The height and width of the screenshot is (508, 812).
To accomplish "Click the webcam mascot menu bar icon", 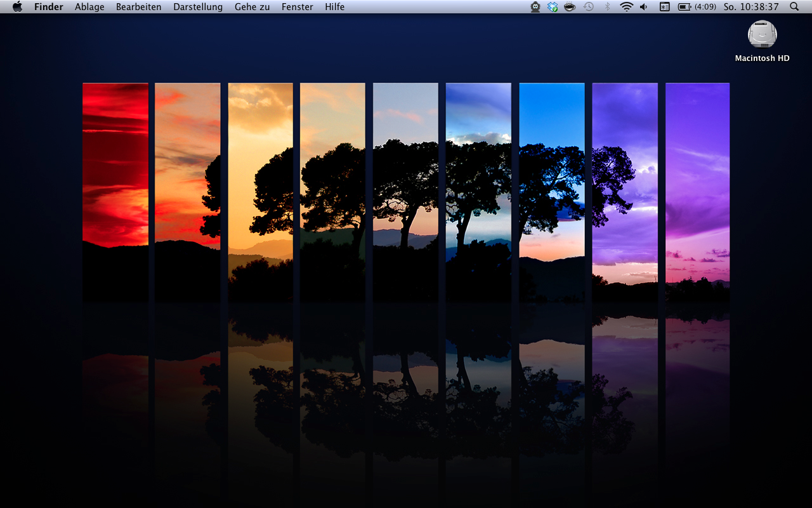I will tap(535, 7).
